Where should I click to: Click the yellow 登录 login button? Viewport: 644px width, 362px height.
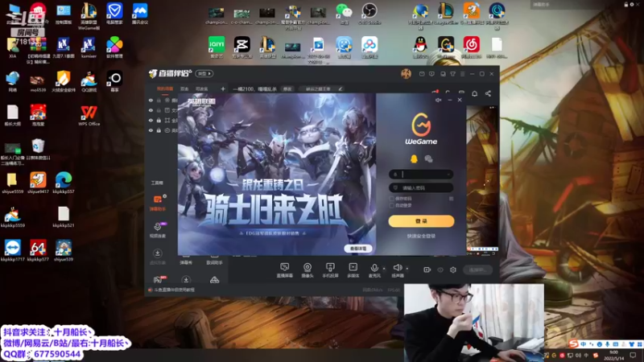[x=421, y=221]
